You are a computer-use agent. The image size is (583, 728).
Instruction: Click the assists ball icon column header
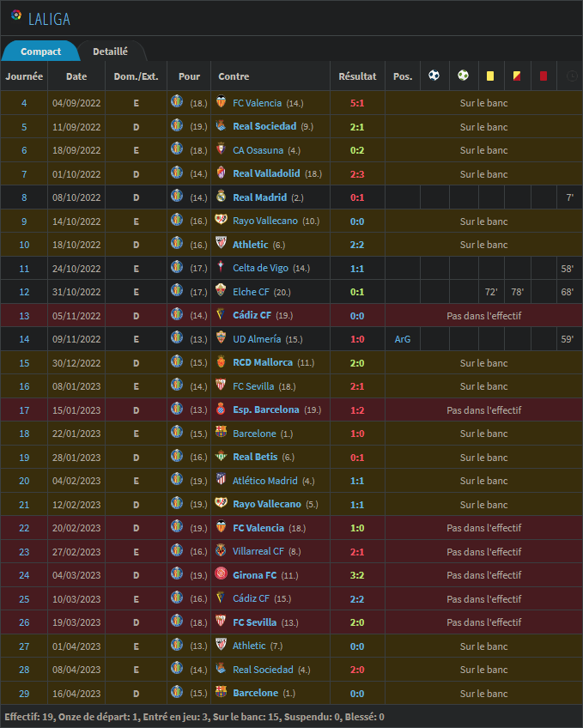463,76
